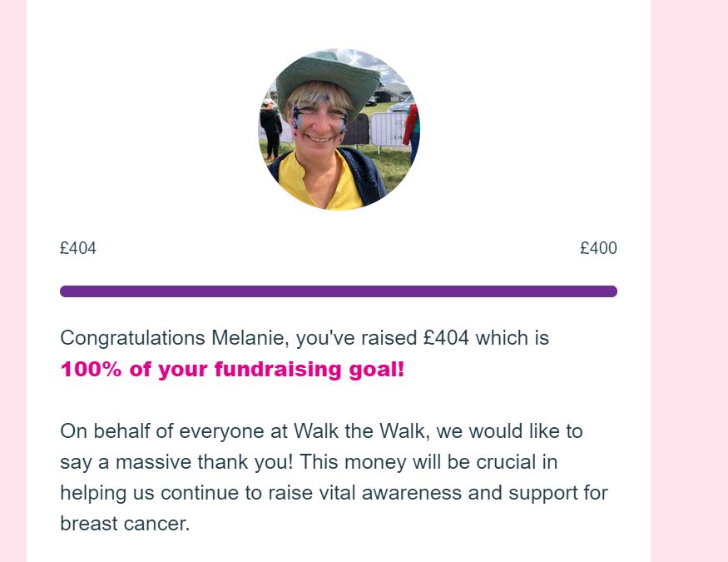This screenshot has width=728, height=562.
Task: Click the pink margin right of the card
Action: [689, 281]
